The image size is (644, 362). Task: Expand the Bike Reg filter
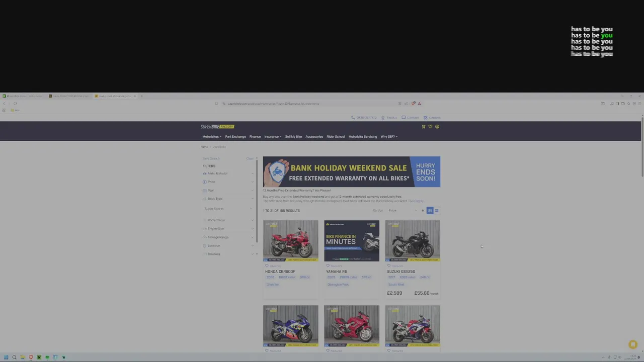click(x=229, y=254)
